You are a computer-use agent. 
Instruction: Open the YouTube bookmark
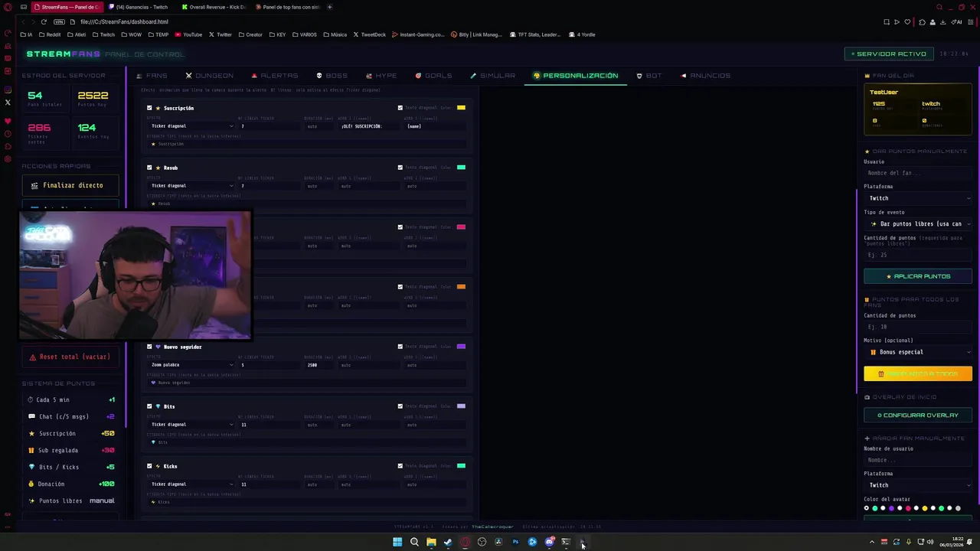tap(188, 34)
